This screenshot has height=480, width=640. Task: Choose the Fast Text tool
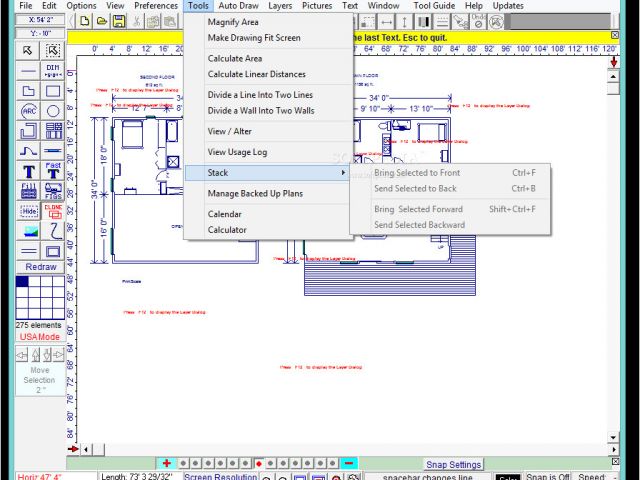53,171
